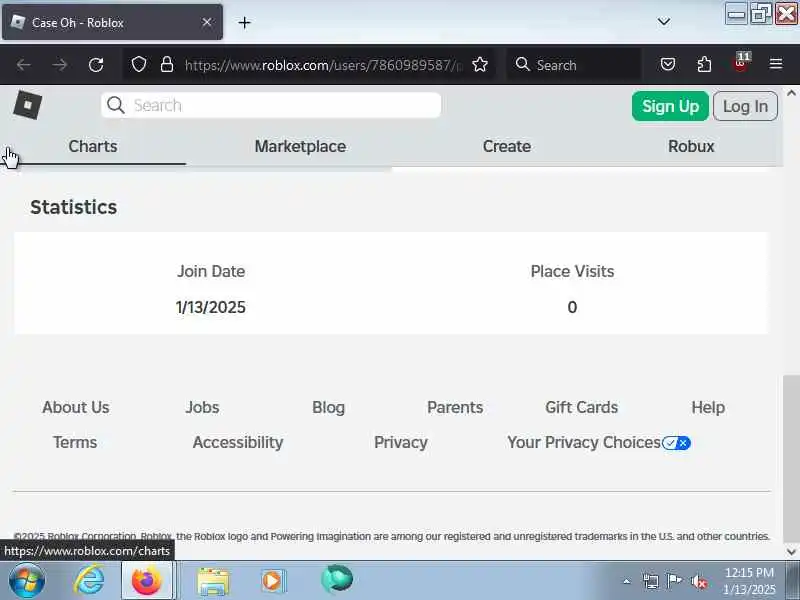
Task: Click the Firefox taskbar icon
Action: coord(147,581)
